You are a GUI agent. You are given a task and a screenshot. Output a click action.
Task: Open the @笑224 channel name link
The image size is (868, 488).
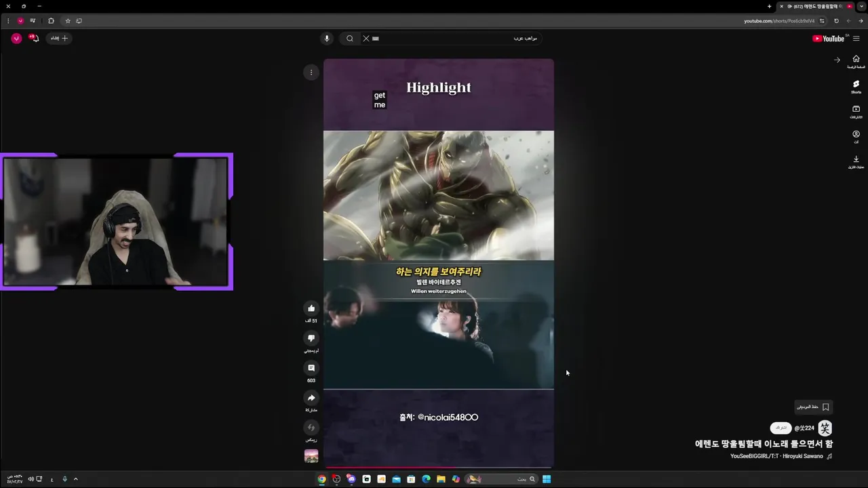(x=804, y=428)
